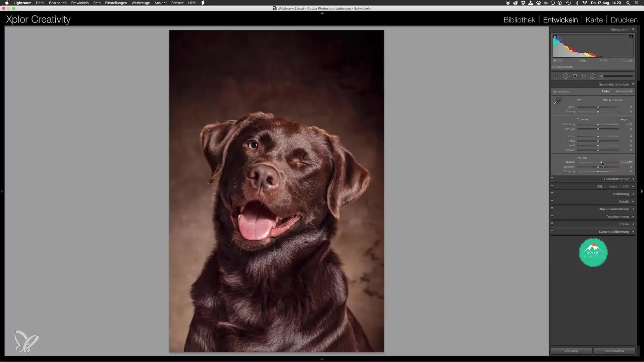Show the filmstrip with bottom arrow
Screen dimensions: 644x362
322,359
